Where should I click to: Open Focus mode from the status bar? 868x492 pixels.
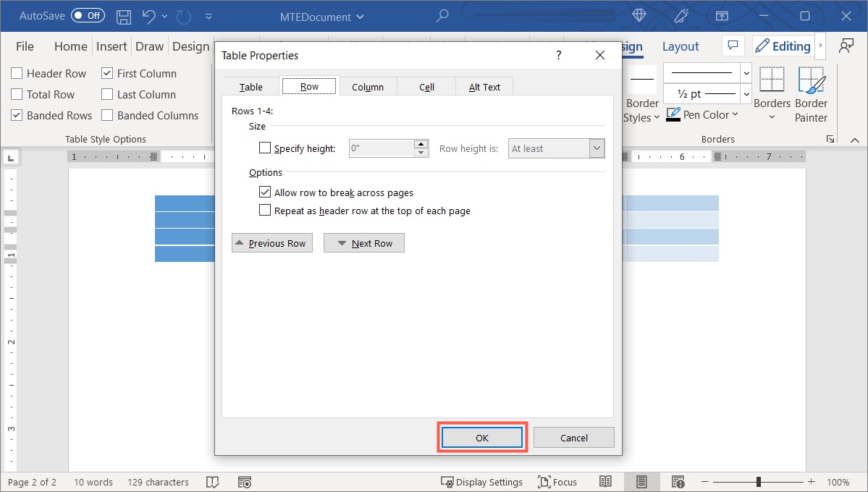(557, 482)
